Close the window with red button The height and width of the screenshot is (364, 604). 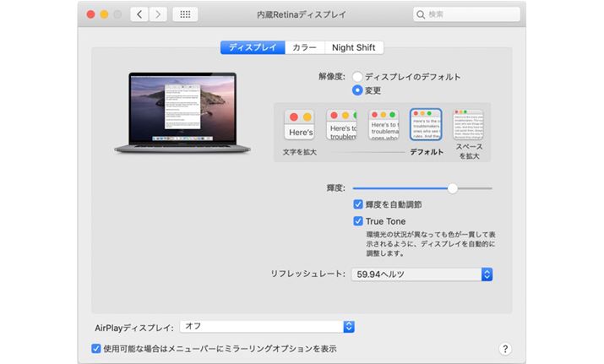91,14
